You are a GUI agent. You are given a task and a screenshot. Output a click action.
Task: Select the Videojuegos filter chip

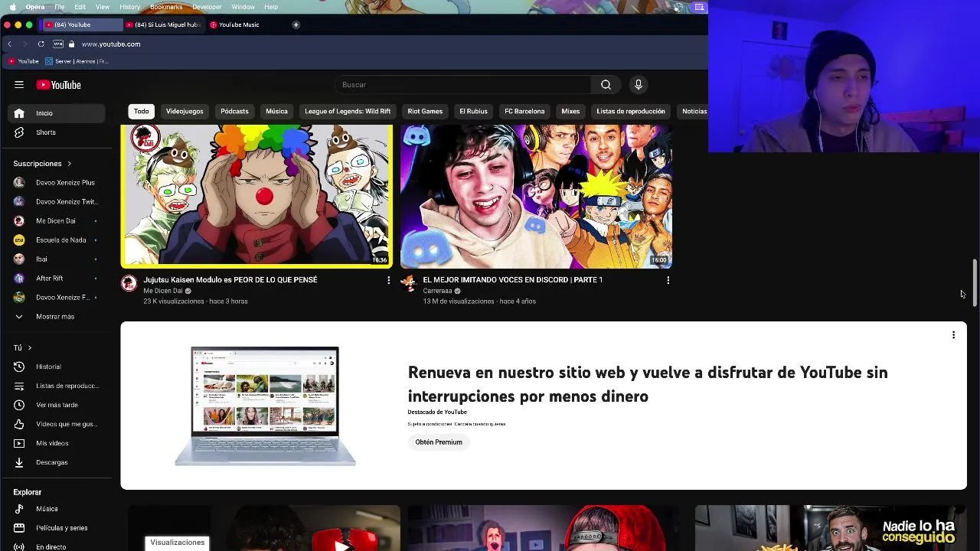[x=185, y=112]
